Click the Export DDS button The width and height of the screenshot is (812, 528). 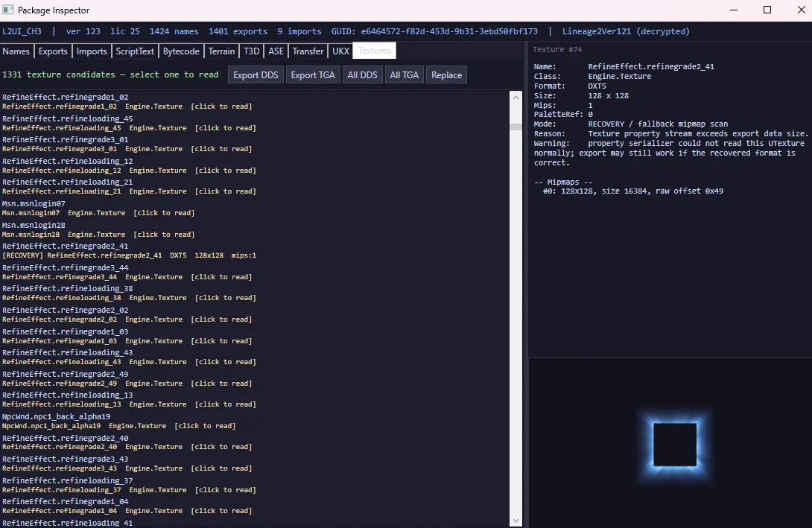coord(256,75)
